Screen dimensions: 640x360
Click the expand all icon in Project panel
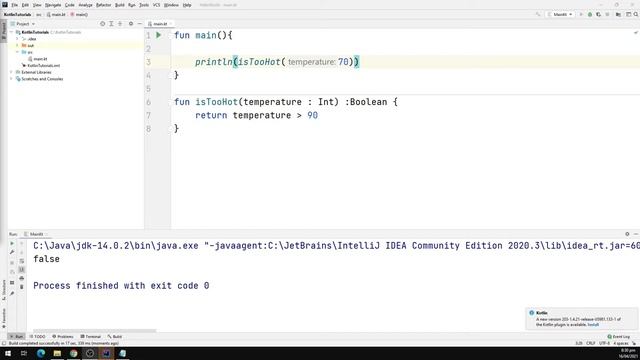click(x=111, y=24)
